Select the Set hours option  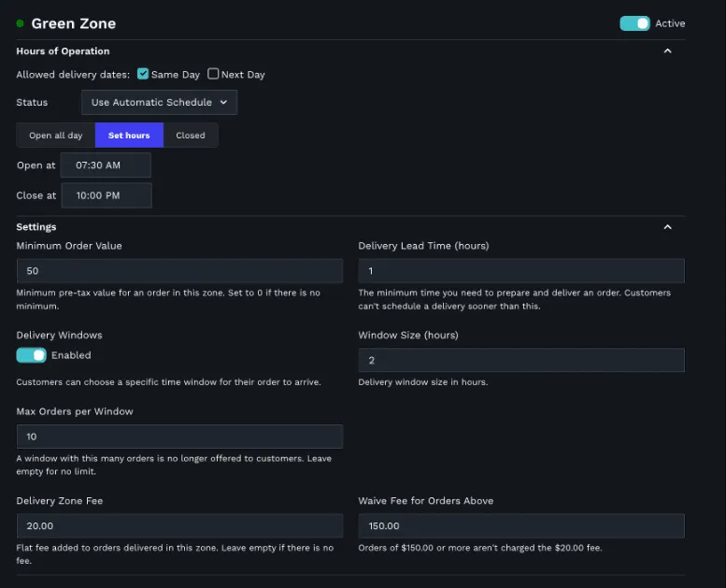129,136
